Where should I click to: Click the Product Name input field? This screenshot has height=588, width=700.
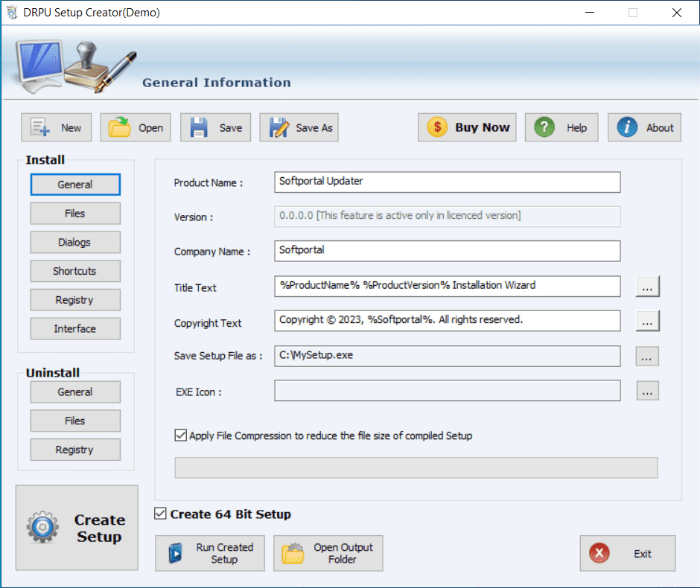448,182
